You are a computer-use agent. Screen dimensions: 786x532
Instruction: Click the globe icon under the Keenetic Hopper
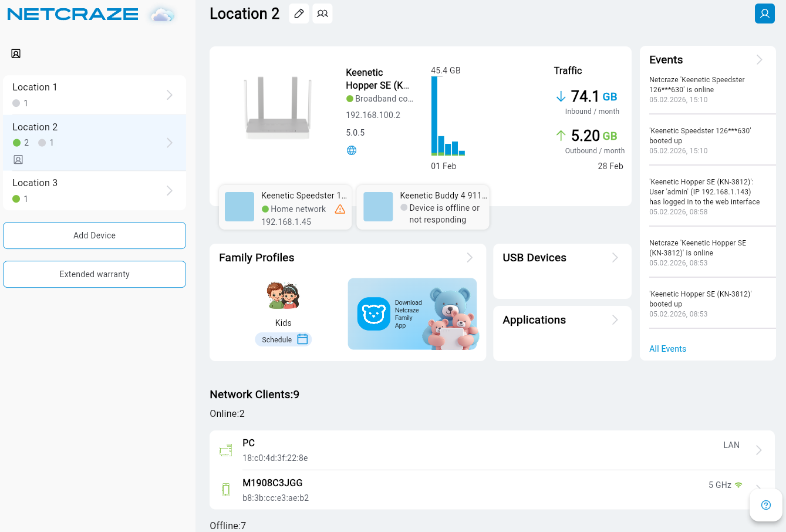tap(351, 150)
